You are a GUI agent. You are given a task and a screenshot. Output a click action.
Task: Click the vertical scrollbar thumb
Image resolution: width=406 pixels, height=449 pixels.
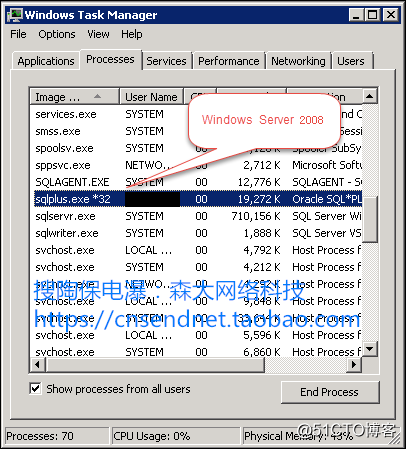click(370, 219)
